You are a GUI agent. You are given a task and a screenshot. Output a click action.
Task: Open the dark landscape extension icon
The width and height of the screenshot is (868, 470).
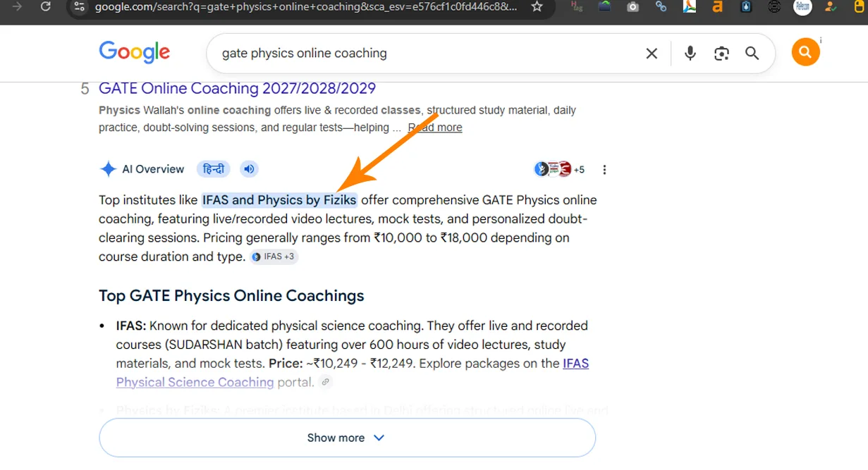coord(604,6)
